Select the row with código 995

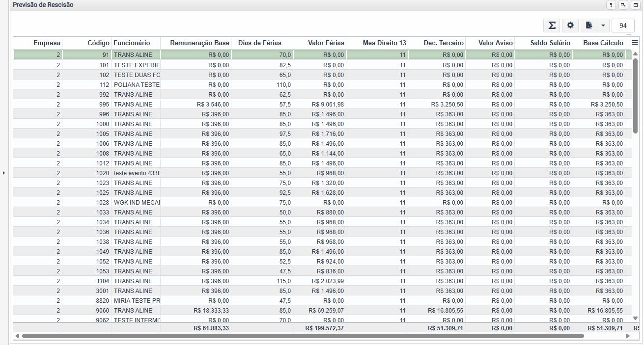pos(319,104)
